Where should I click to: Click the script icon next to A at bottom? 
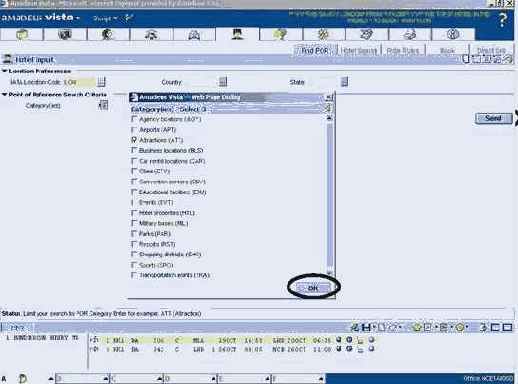(22, 379)
